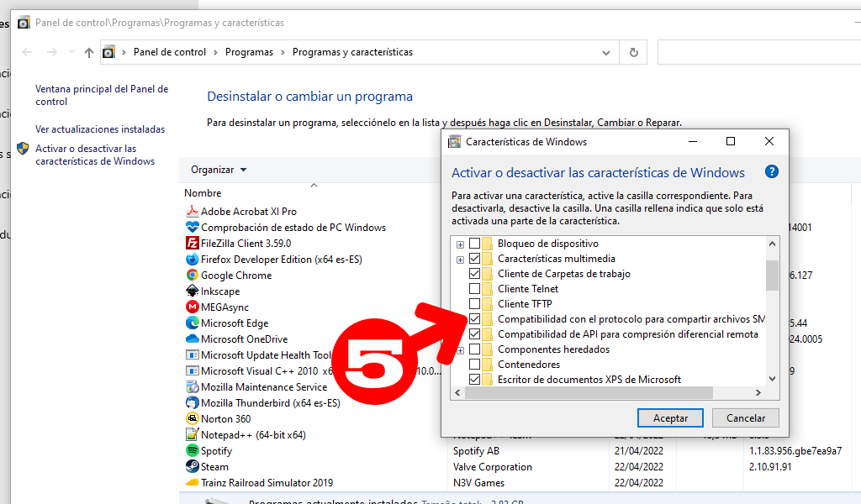Viewport: 861px width, 504px height.
Task: Click Cancelar in Características de Windows
Action: (746, 417)
